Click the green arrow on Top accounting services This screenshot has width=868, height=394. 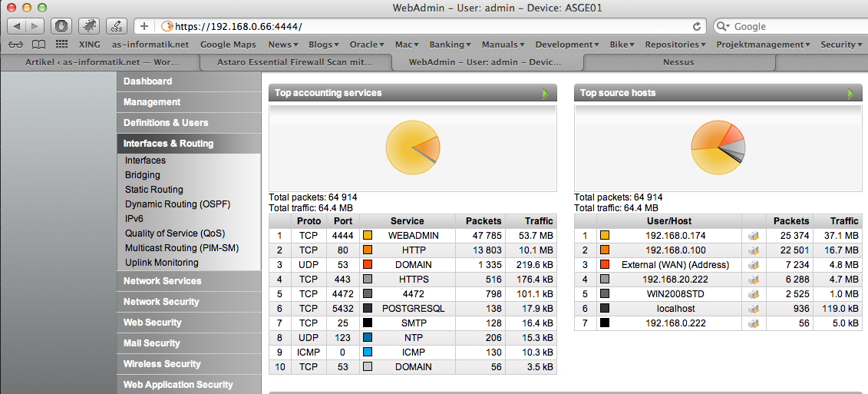coord(546,93)
